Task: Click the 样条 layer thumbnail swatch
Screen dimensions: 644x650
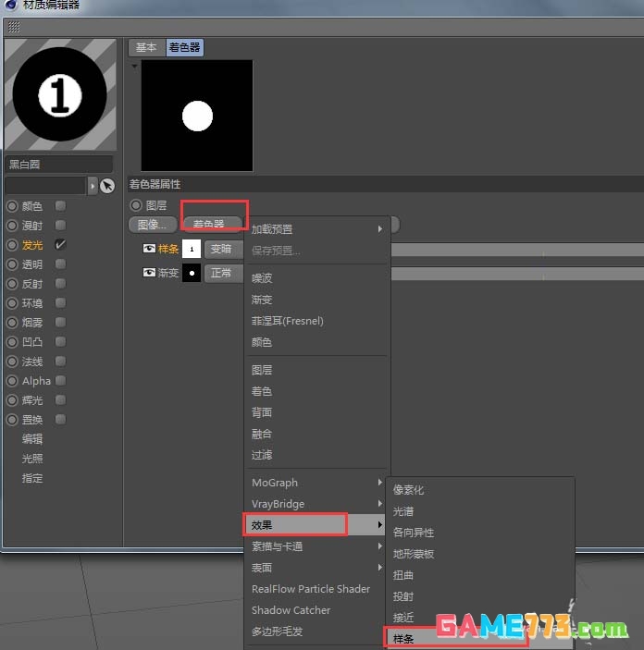Action: [192, 249]
